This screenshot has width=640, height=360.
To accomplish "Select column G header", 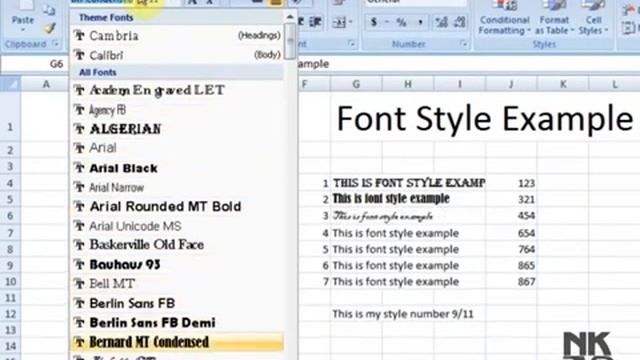I will click(x=356, y=84).
